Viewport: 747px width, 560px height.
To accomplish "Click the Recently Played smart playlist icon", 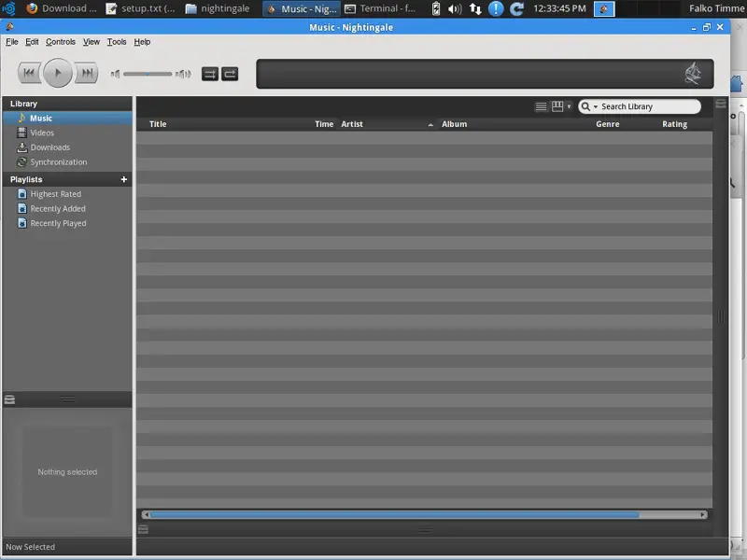I will tap(21, 223).
